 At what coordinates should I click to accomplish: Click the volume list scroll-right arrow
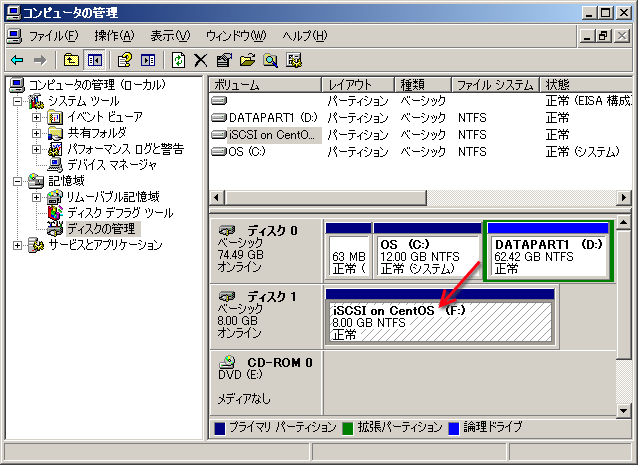[x=624, y=198]
